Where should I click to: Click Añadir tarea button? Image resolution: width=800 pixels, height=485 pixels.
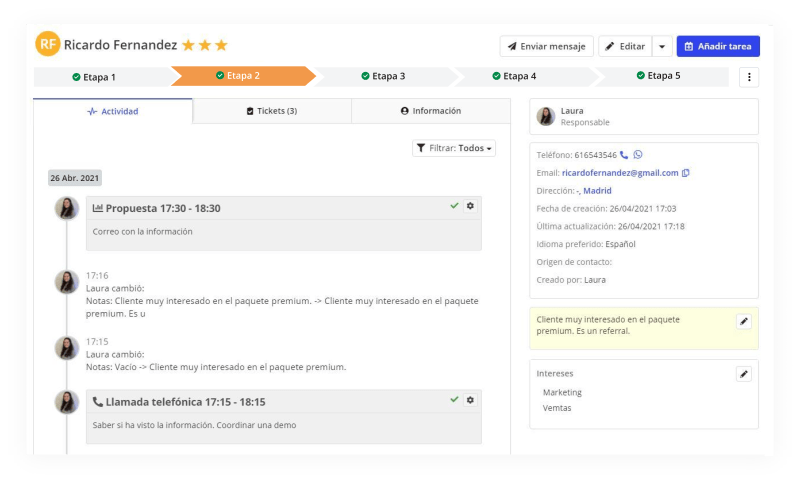[x=718, y=46]
